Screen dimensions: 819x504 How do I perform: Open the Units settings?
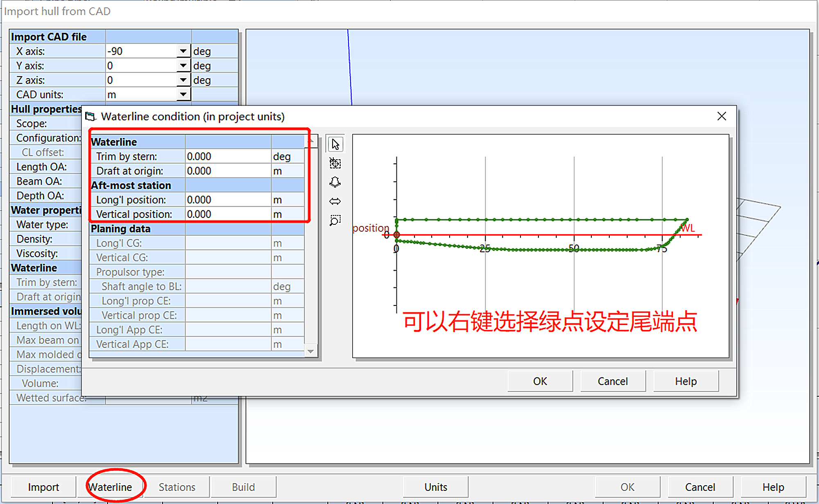coord(435,487)
